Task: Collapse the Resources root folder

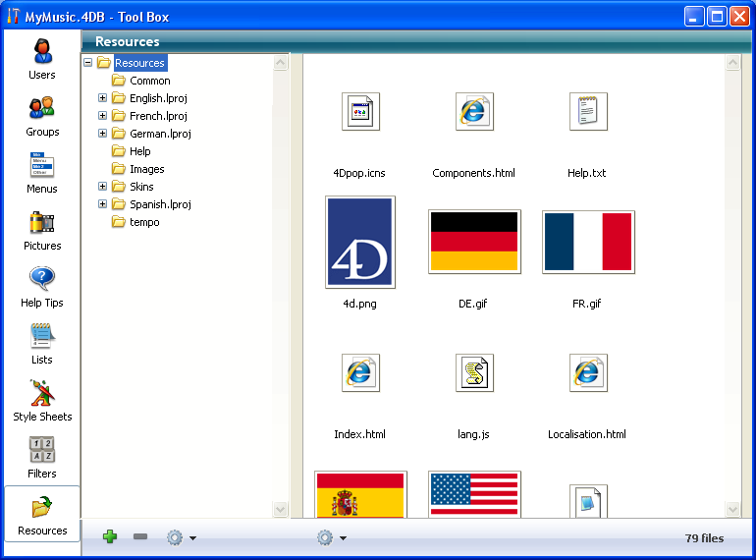Action: 88,63
